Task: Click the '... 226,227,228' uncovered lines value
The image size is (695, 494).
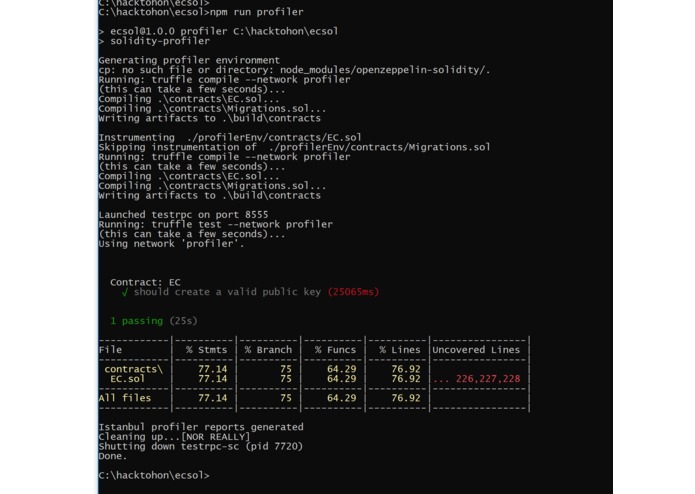Action: click(477, 379)
